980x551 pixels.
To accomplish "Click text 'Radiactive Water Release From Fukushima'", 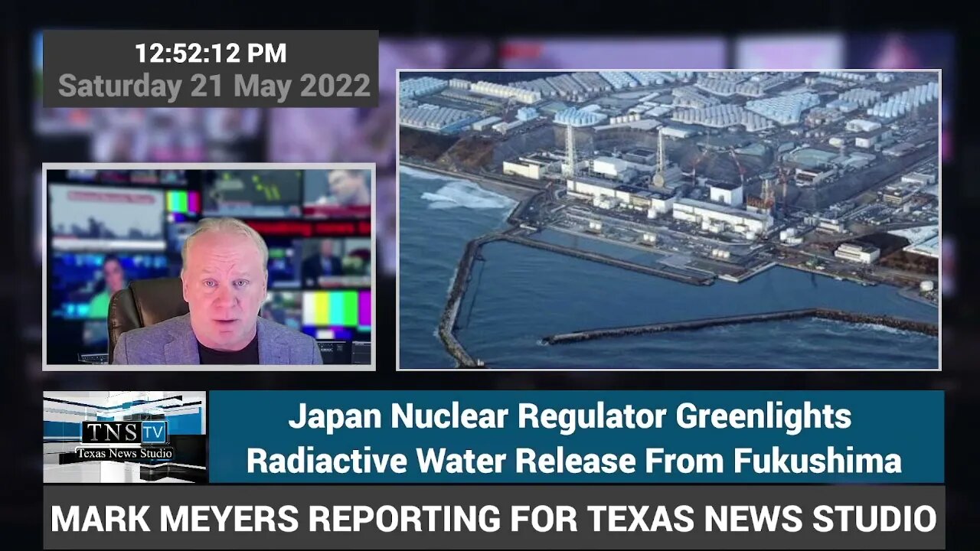I will click(573, 461).
